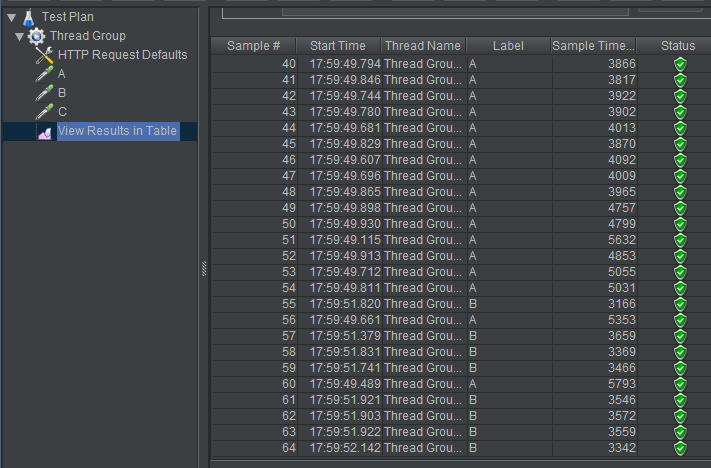
Task: Click start time 17:59:51.921
Action: click(x=345, y=400)
